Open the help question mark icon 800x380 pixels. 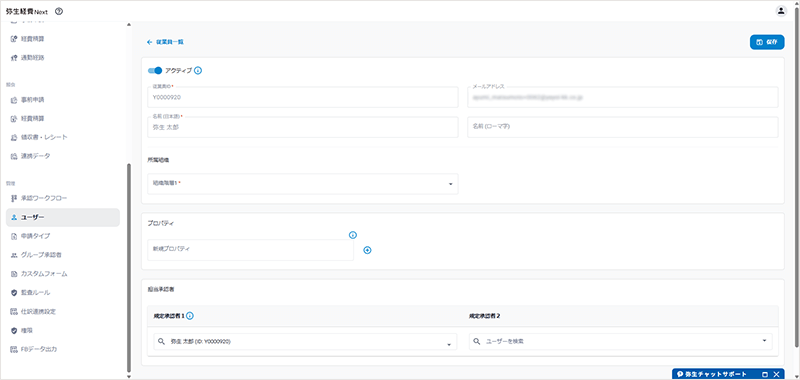[59, 11]
